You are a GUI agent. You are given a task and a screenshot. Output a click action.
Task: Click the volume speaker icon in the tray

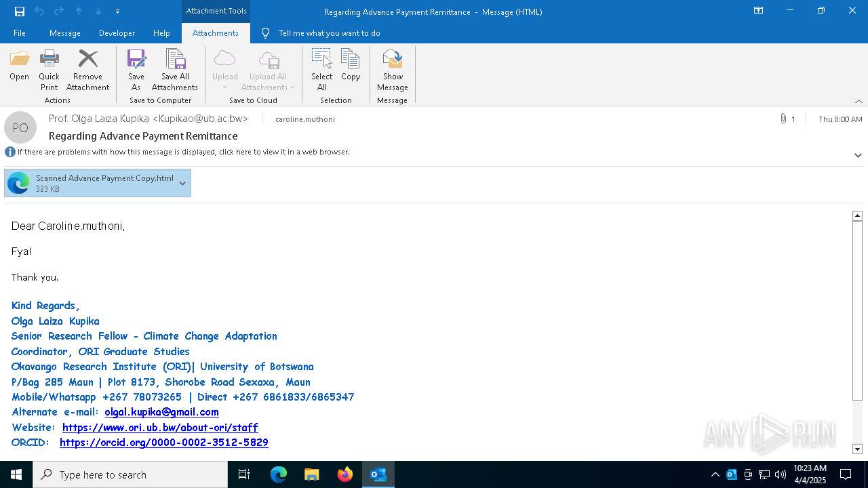point(781,474)
